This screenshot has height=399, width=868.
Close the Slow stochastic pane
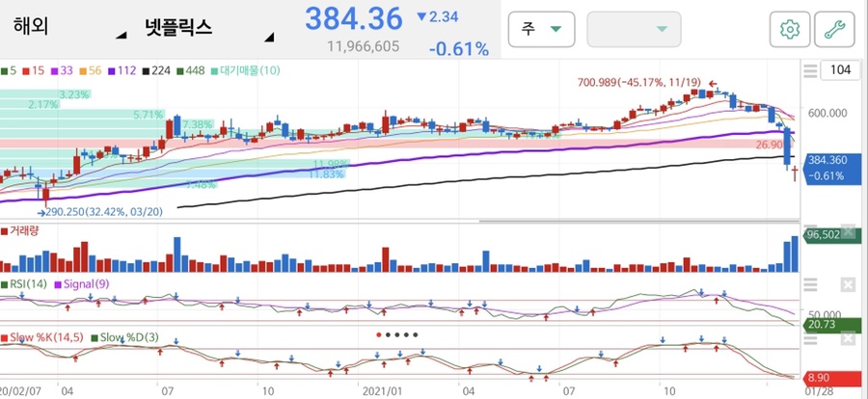[848, 338]
